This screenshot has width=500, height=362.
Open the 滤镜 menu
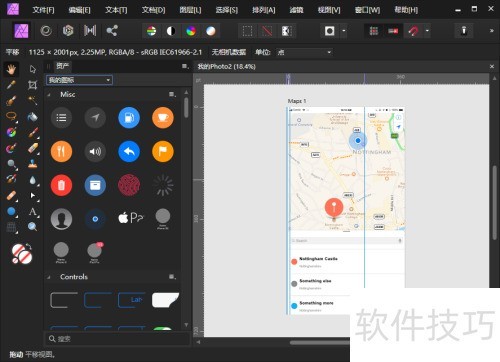click(x=296, y=10)
